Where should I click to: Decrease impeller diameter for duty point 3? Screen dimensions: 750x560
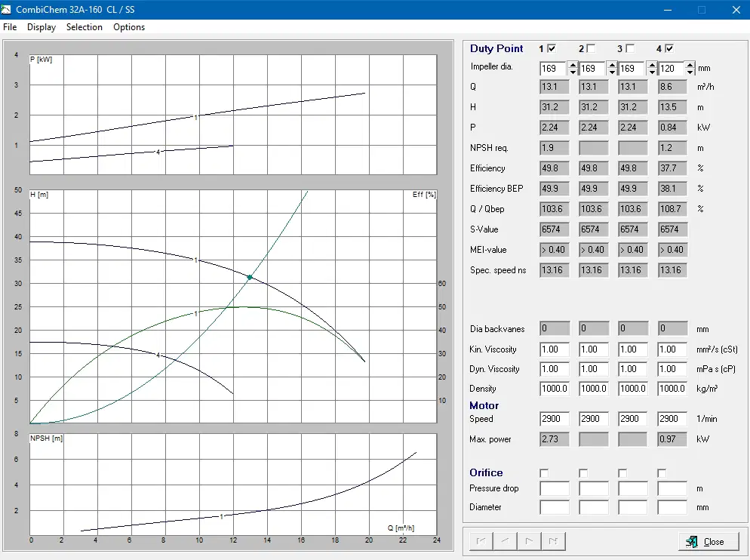pos(651,72)
